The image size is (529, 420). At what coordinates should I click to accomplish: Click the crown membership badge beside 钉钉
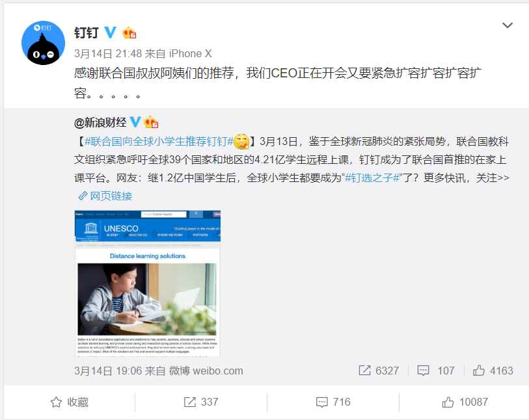[x=129, y=33]
